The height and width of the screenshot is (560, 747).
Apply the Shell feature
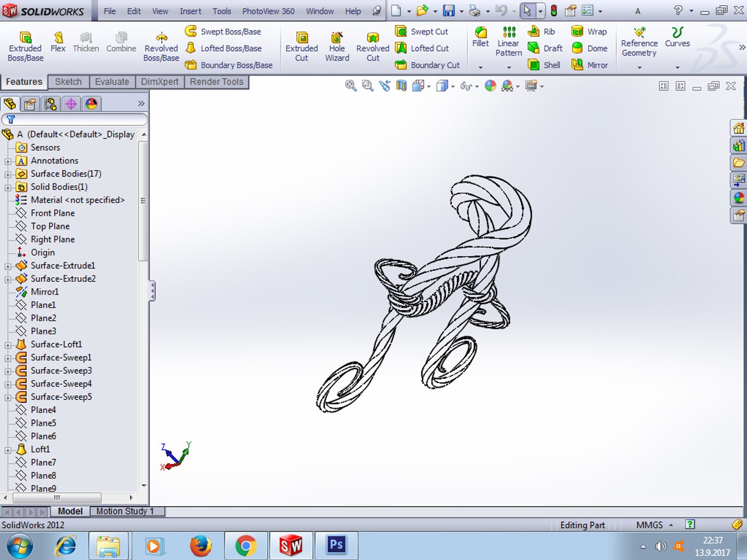(x=544, y=65)
